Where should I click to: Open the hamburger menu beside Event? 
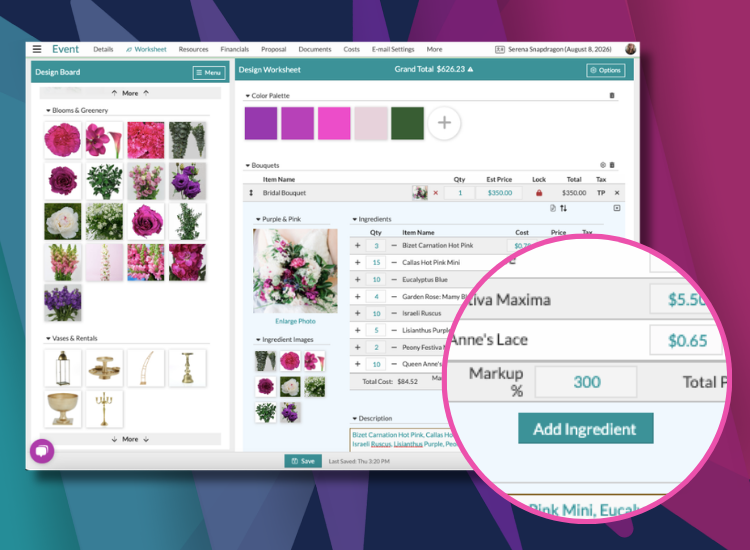tap(37, 49)
